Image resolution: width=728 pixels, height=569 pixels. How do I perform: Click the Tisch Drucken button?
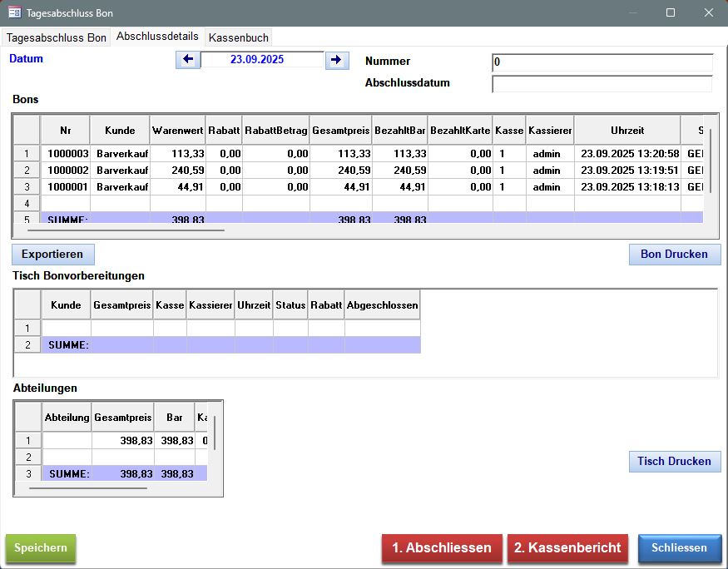pos(674,461)
